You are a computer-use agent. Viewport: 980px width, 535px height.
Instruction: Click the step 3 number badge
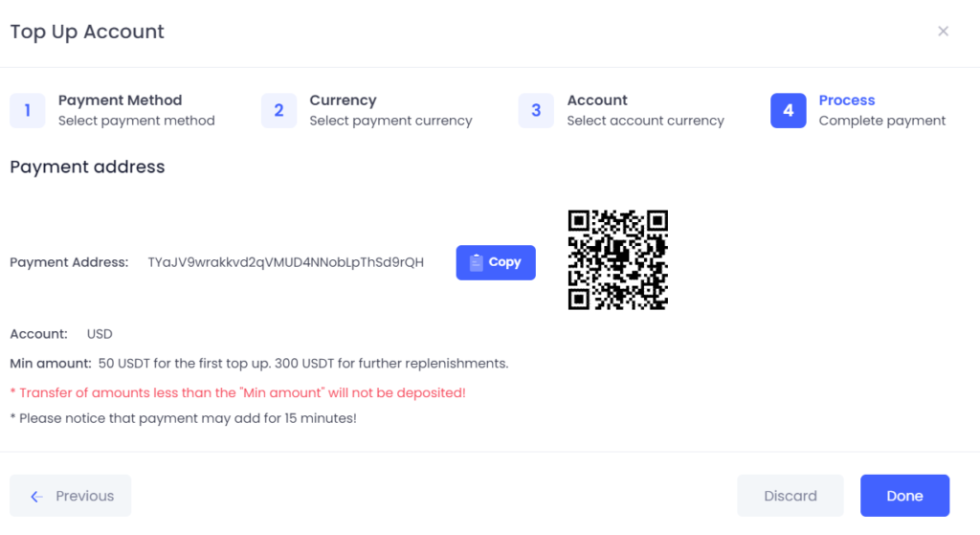pyautogui.click(x=536, y=111)
